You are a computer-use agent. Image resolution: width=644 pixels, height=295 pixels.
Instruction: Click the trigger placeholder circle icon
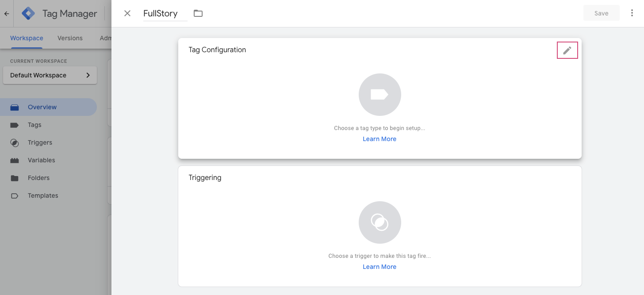[379, 222]
